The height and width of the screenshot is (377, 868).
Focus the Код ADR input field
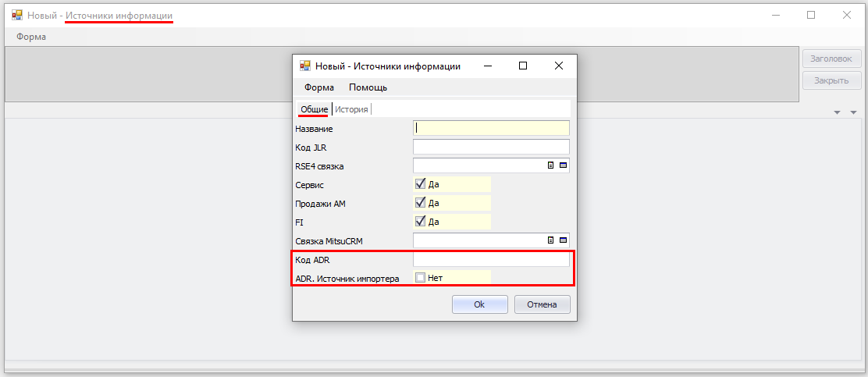pos(491,259)
